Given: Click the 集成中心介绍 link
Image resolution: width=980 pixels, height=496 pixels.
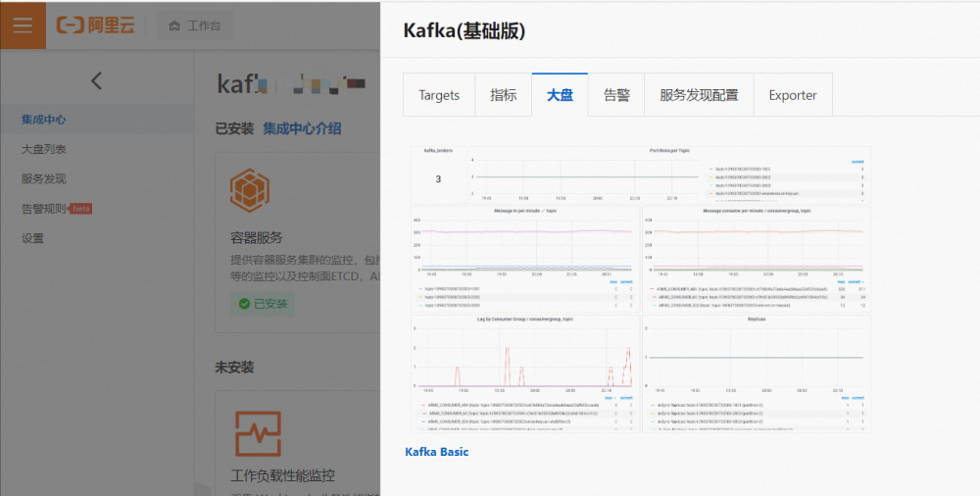Looking at the screenshot, I should [x=302, y=128].
